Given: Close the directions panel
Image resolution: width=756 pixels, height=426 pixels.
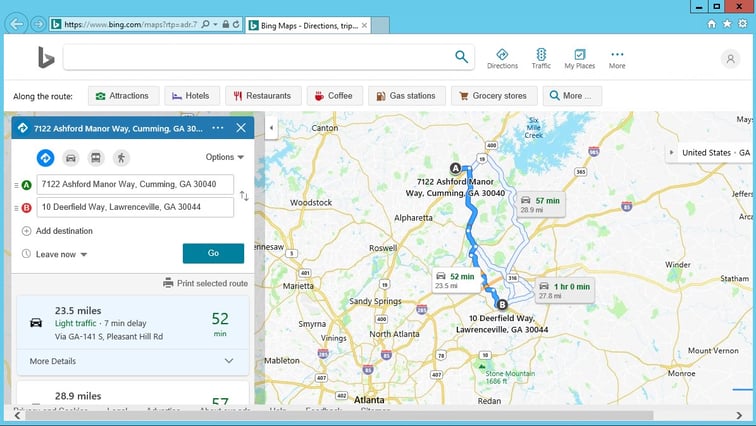Looking at the screenshot, I should click(x=241, y=128).
